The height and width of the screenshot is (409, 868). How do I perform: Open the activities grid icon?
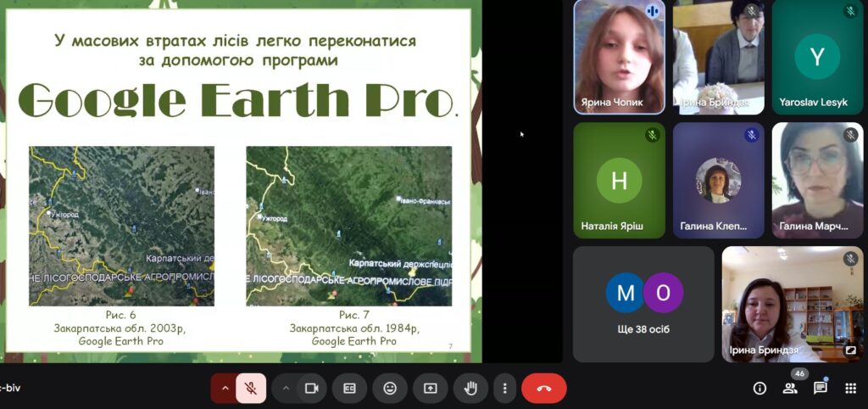point(851,388)
